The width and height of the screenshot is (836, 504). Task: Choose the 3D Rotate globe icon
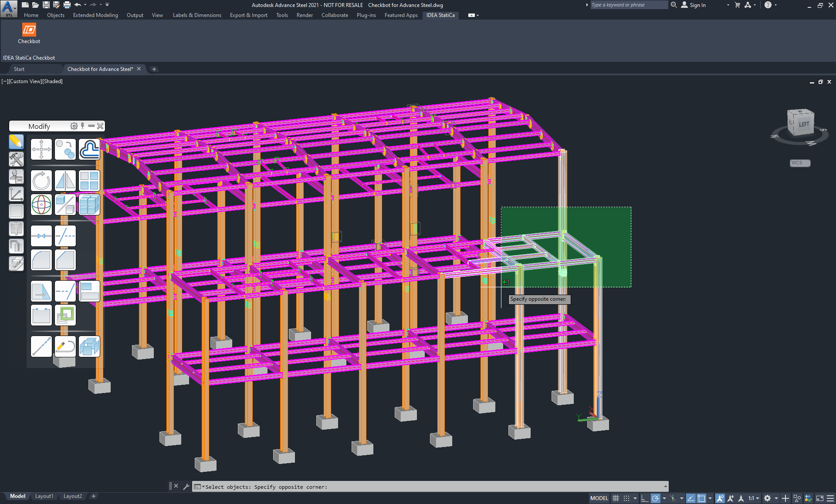41,205
